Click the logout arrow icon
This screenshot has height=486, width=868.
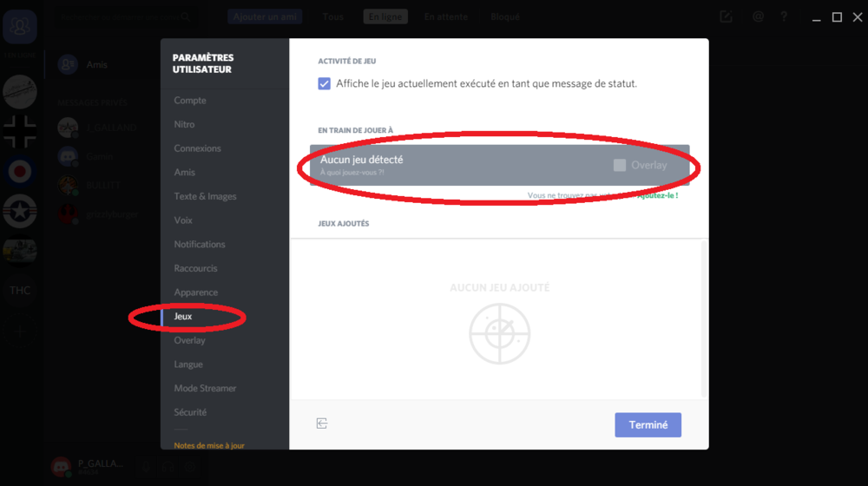[322, 424]
